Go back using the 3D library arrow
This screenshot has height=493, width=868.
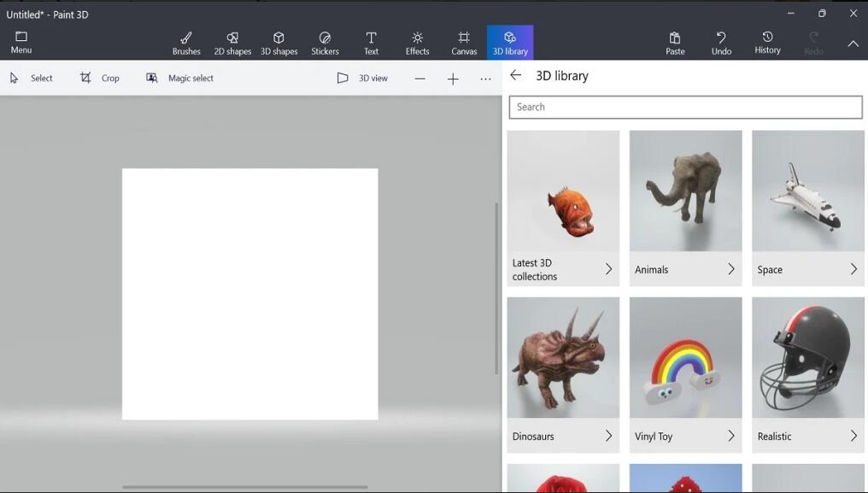tap(515, 75)
